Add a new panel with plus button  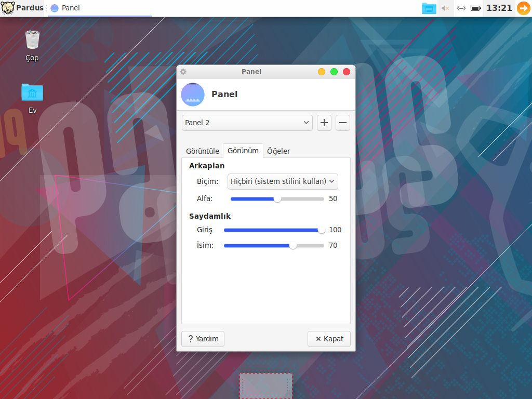[x=324, y=123]
